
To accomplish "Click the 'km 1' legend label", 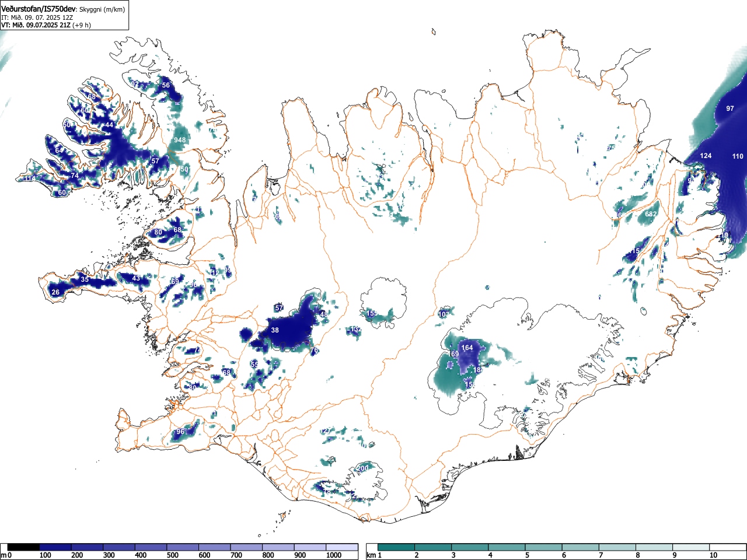I will coord(373,555).
